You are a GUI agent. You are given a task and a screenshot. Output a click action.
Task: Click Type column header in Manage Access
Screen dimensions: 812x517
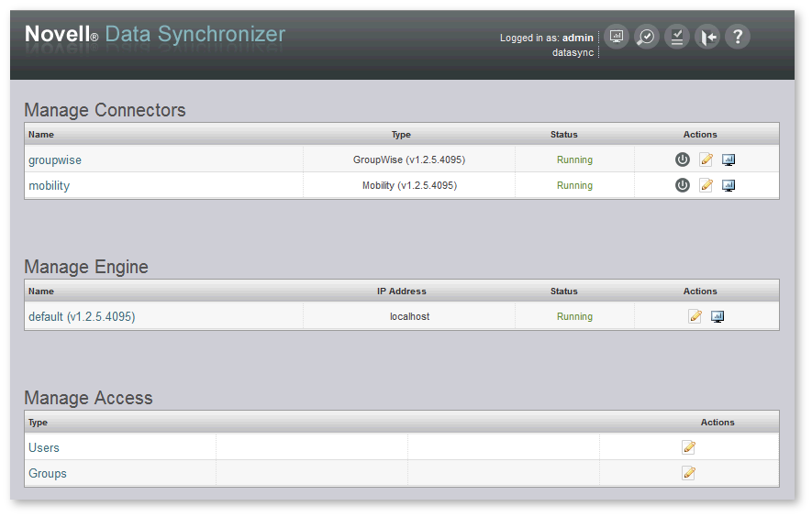(x=38, y=423)
